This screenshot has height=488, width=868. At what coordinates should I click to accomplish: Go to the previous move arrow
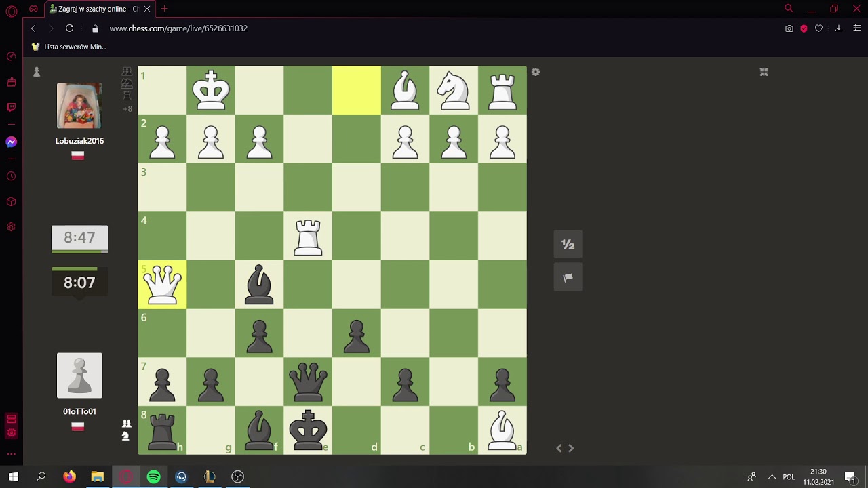pyautogui.click(x=559, y=448)
